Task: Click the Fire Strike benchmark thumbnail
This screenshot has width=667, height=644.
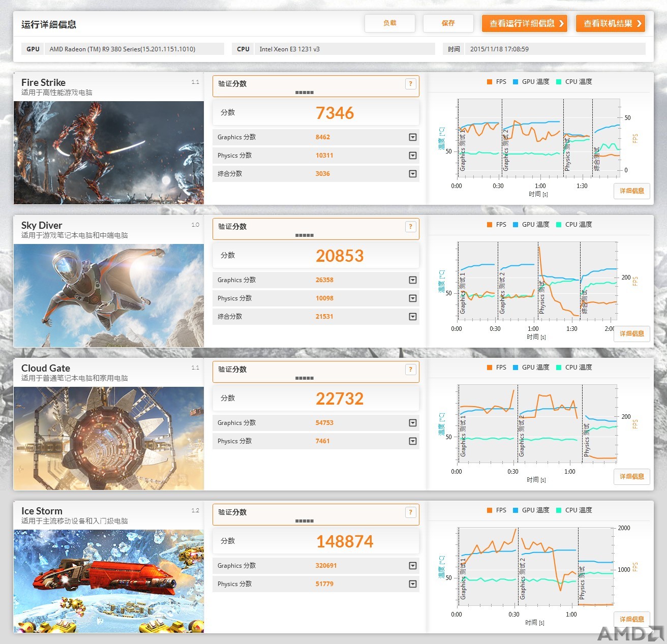Action: pyautogui.click(x=109, y=153)
